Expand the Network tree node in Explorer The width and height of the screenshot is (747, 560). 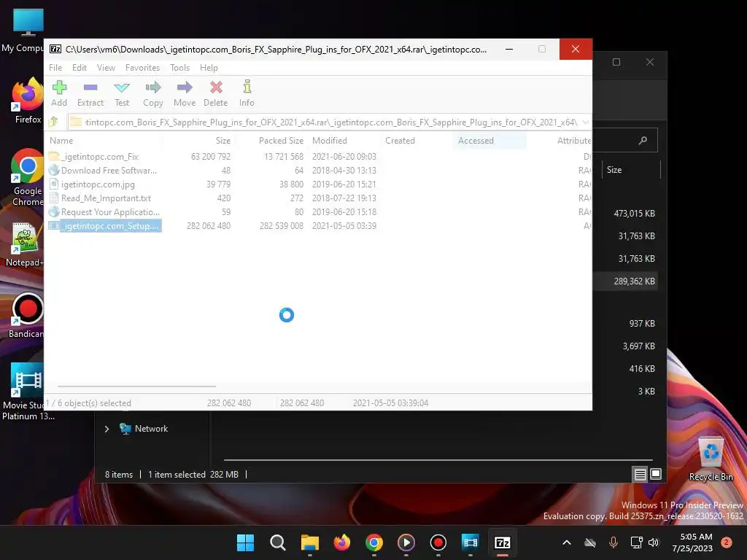pos(107,429)
